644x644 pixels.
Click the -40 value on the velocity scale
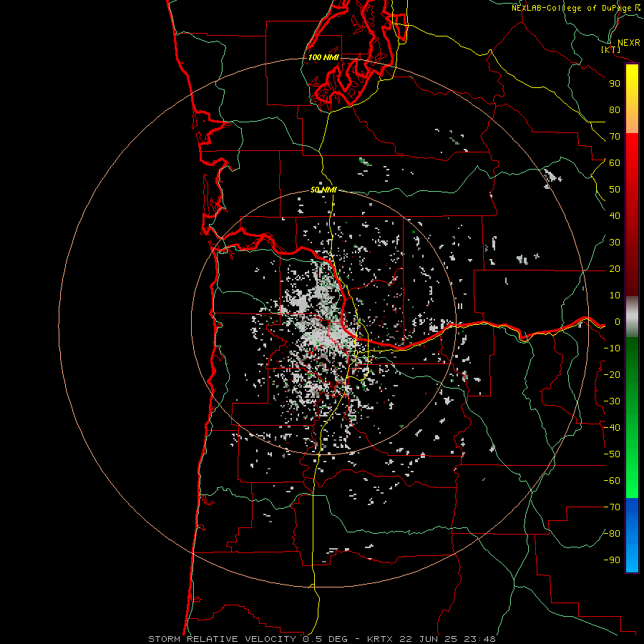pos(612,428)
